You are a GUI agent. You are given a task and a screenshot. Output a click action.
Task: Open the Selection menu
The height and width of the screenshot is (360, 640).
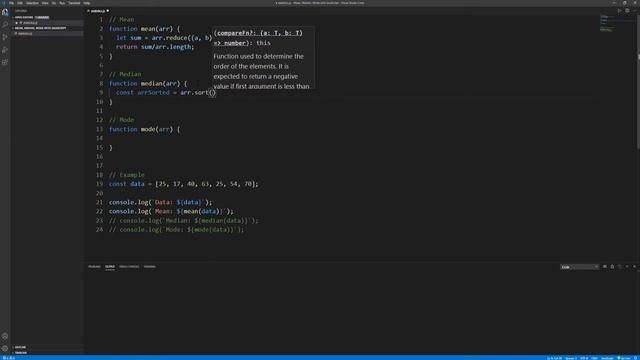tap(32, 3)
